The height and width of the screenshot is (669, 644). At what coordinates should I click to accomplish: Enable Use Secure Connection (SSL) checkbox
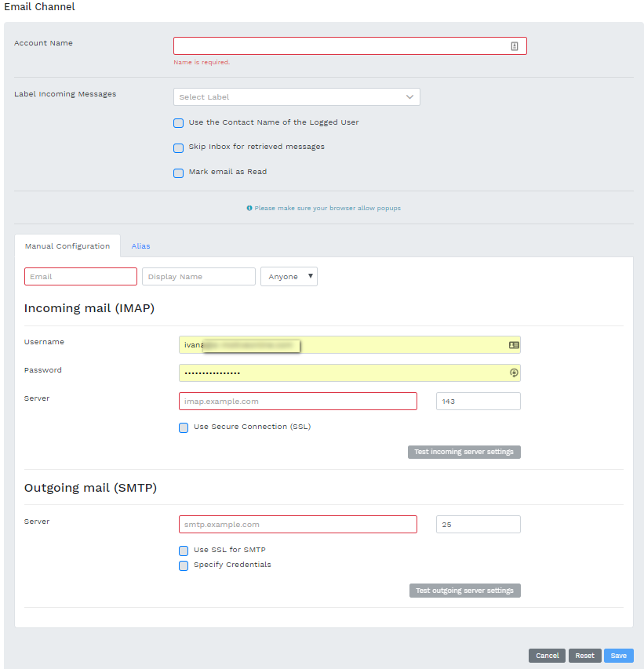(184, 427)
